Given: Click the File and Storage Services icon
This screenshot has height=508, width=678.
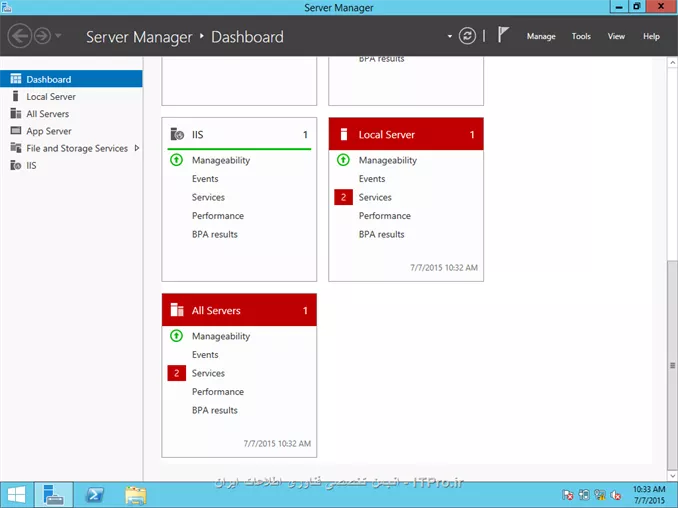Looking at the screenshot, I should [x=16, y=148].
